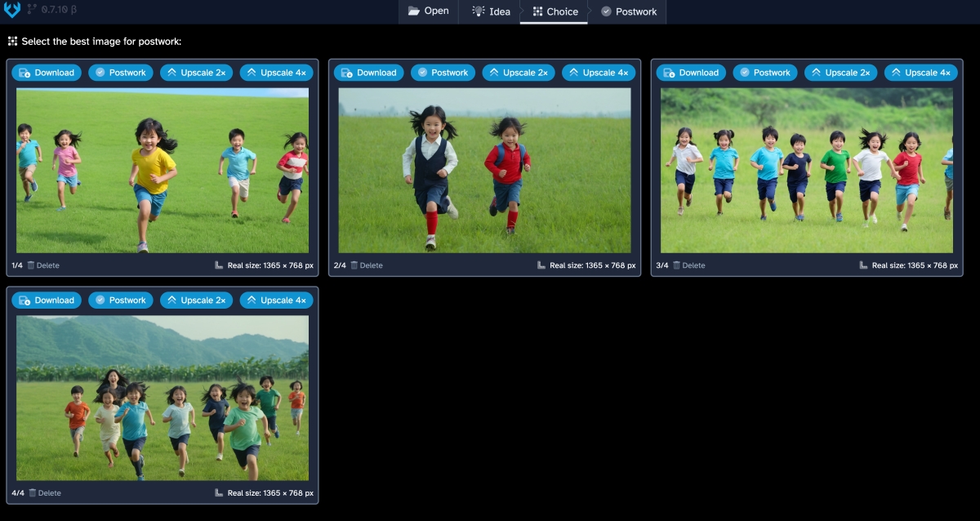This screenshot has height=521, width=980.
Task: Click the '1/4' image counter
Action: point(17,265)
